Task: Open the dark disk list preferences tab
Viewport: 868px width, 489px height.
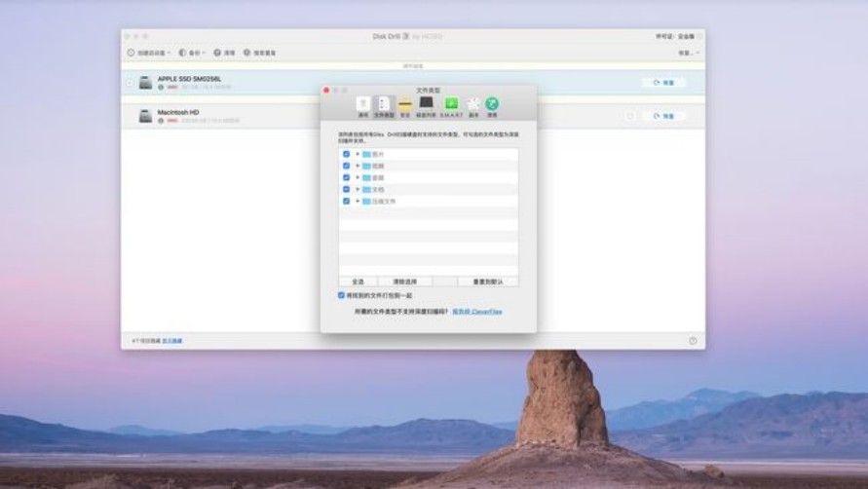Action: click(426, 107)
